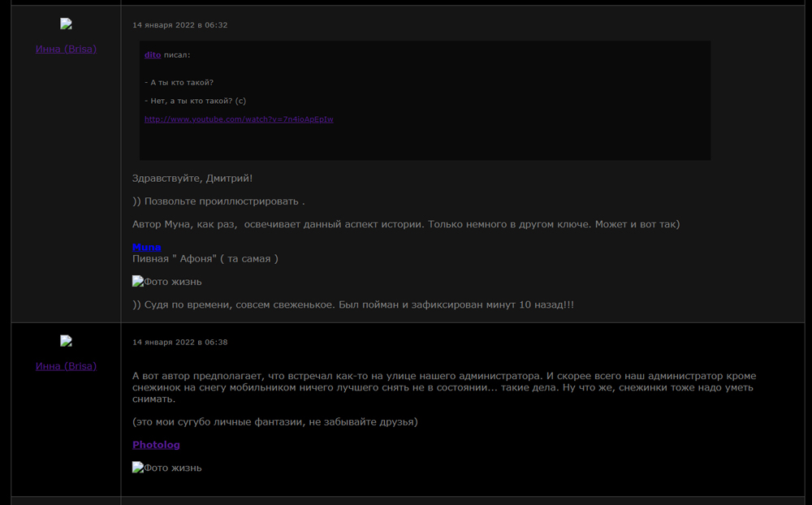Open the blue Muna author link

pyautogui.click(x=147, y=247)
